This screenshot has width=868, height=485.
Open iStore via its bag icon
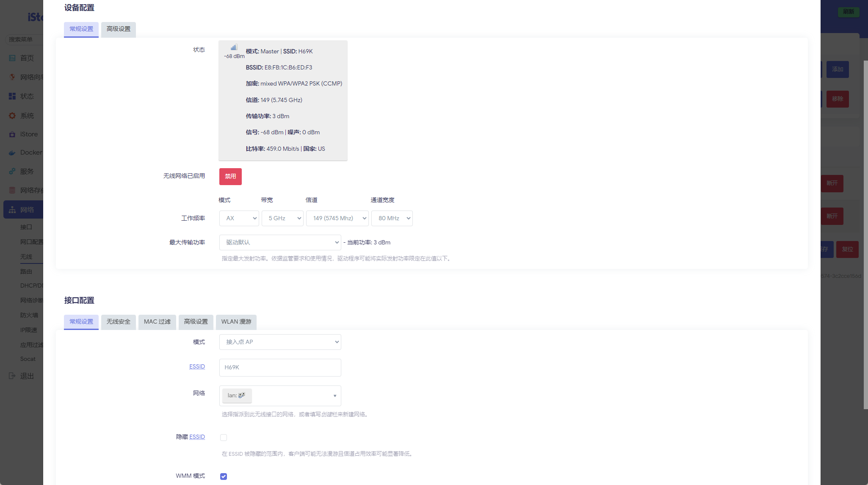tap(12, 134)
